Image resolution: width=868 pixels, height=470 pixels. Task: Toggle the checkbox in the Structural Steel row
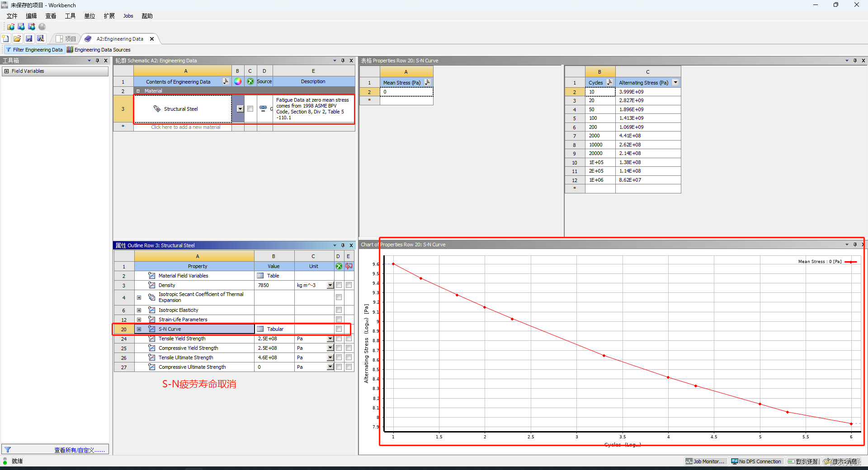click(x=250, y=109)
